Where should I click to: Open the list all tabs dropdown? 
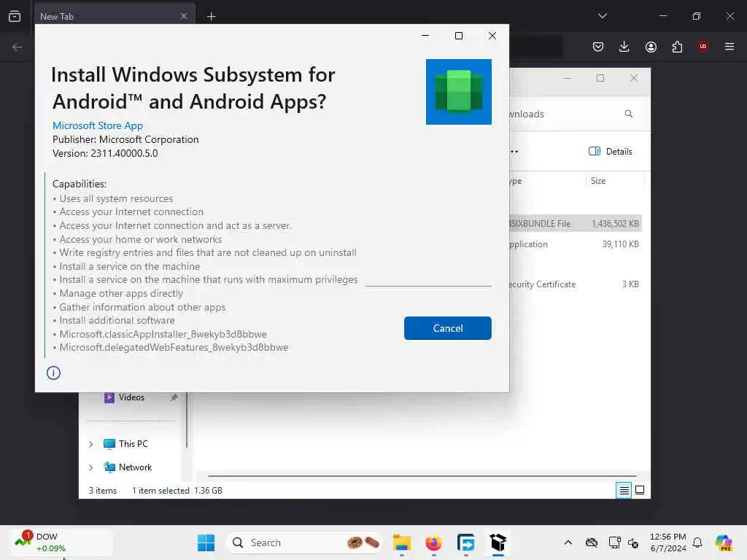(x=602, y=16)
